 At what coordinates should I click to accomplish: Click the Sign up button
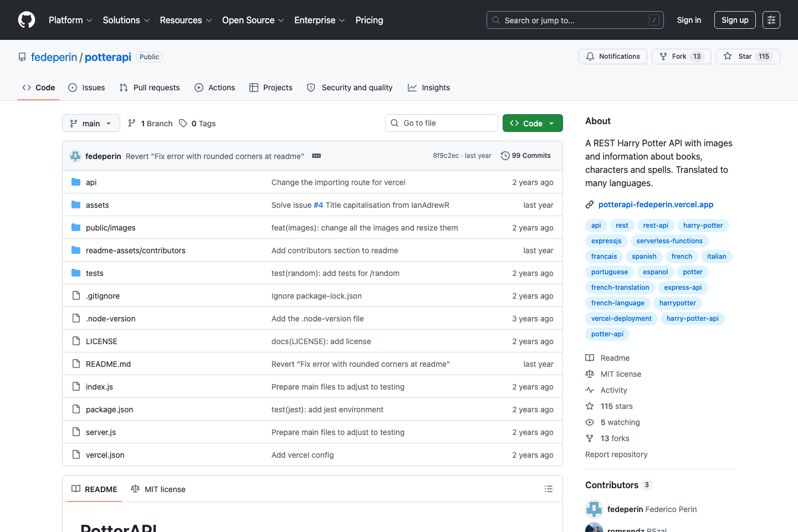(734, 20)
